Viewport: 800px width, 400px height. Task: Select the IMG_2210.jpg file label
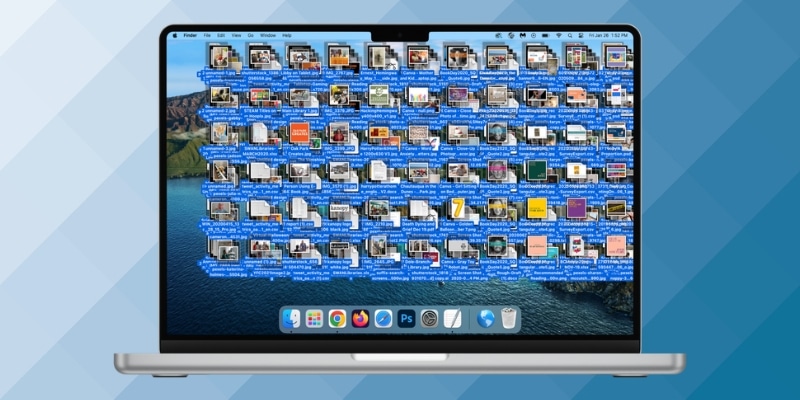click(x=379, y=224)
